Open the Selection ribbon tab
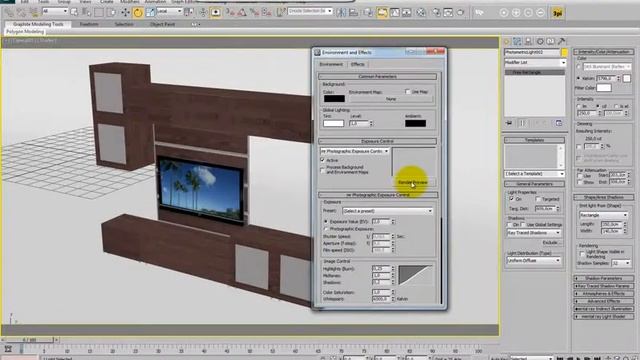Screen dimensions: 640x360 tap(124, 24)
